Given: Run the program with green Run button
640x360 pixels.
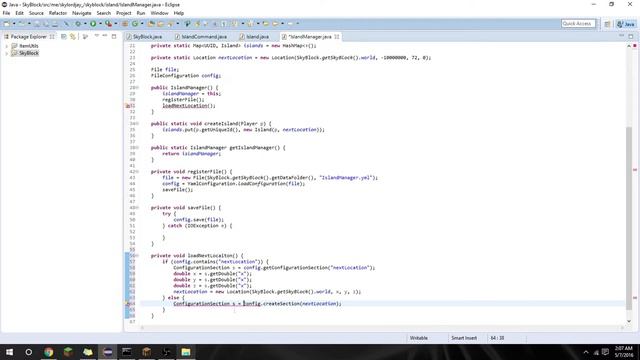Looking at the screenshot, I should [x=93, y=24].
